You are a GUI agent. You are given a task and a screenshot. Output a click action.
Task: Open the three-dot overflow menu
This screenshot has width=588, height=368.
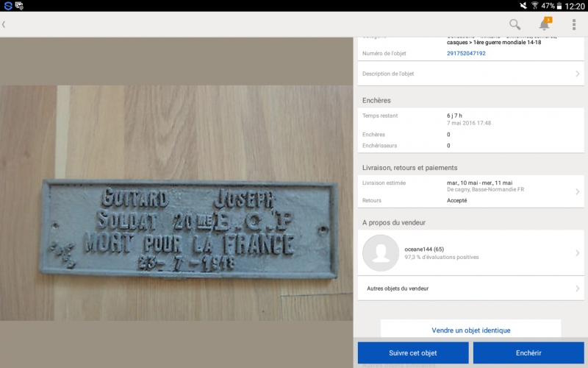[574, 24]
